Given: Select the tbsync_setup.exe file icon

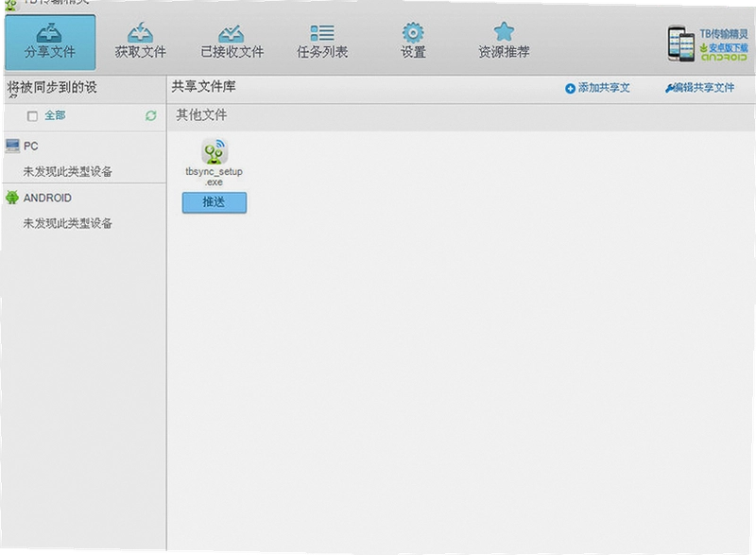Looking at the screenshot, I should pos(215,151).
